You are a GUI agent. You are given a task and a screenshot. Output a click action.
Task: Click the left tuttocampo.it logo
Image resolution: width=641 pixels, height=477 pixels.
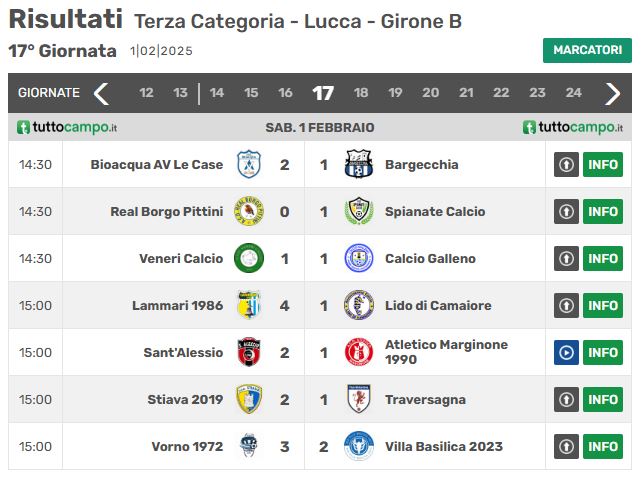(x=67, y=127)
